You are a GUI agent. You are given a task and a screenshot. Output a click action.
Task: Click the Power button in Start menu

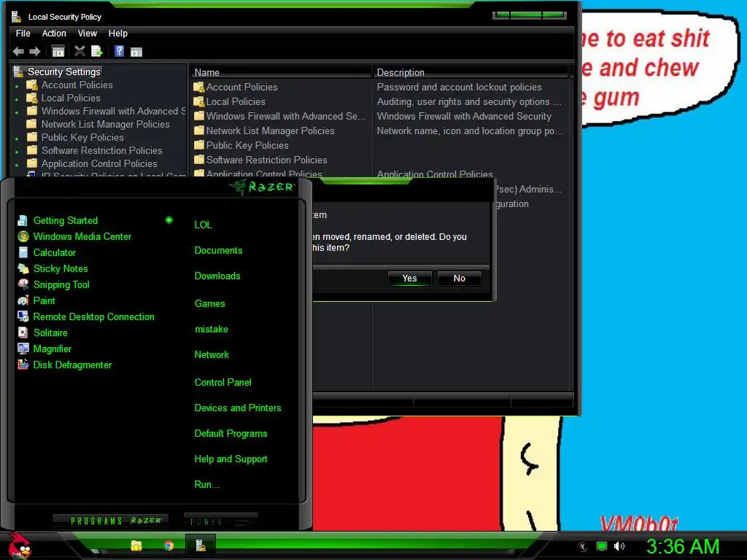click(x=220, y=521)
